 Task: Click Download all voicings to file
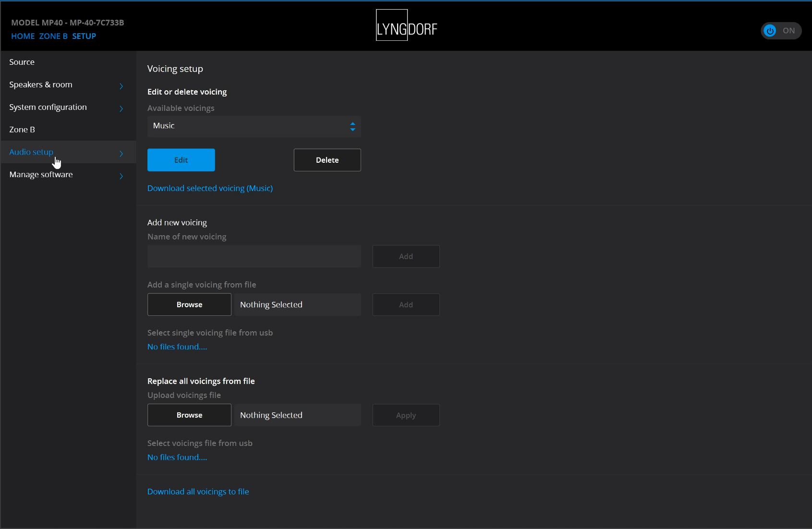[x=198, y=492]
